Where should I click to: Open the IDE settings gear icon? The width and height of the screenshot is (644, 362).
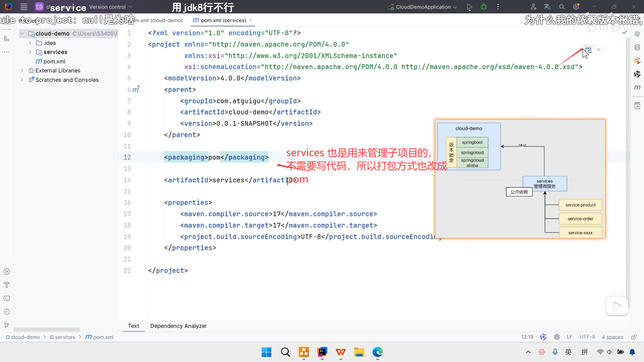[576, 7]
